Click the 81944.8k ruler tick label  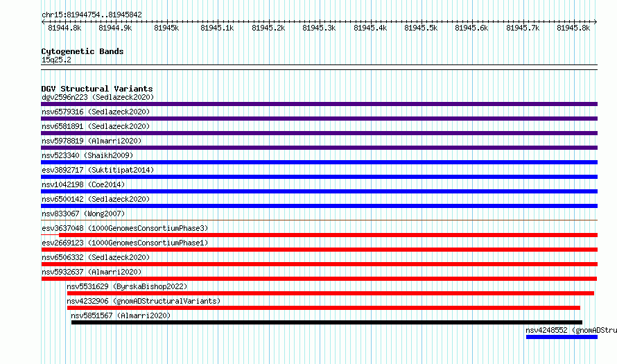coord(64,28)
